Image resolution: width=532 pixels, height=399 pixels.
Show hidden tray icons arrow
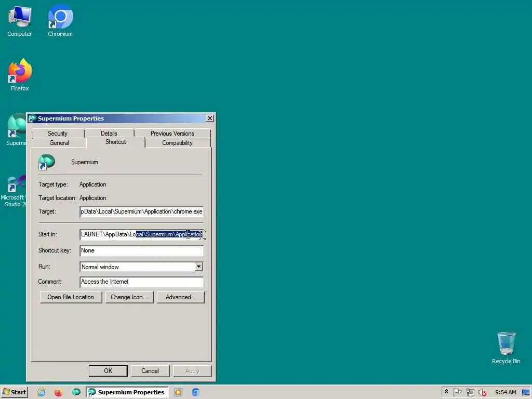[x=446, y=392]
